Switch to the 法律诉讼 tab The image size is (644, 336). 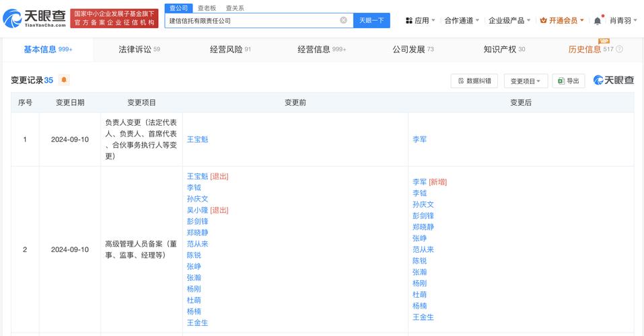[139, 49]
